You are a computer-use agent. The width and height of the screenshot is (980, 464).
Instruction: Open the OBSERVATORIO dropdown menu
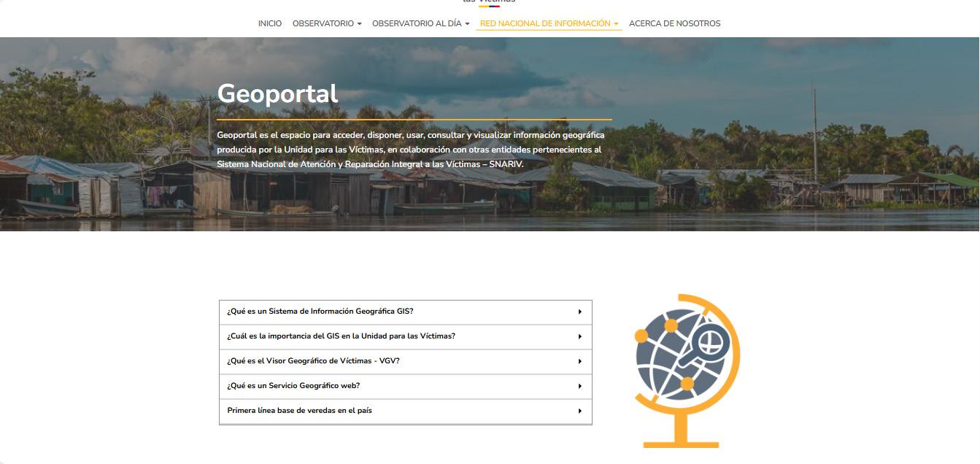point(327,23)
